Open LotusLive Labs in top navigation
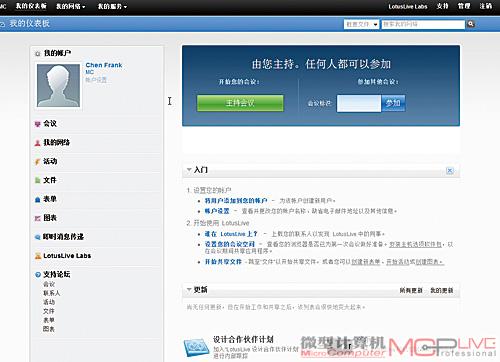Screen dimensions: 500x362 pyautogui.click(x=408, y=6)
